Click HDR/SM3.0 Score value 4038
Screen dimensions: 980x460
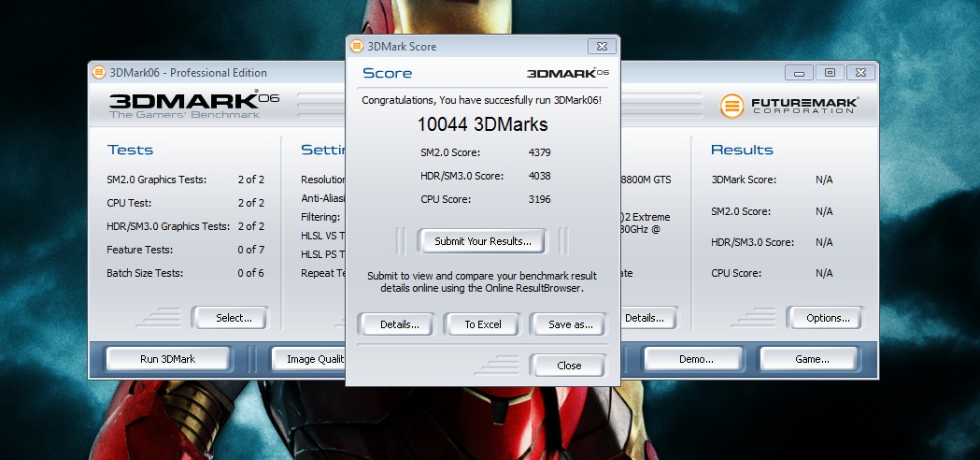click(539, 176)
